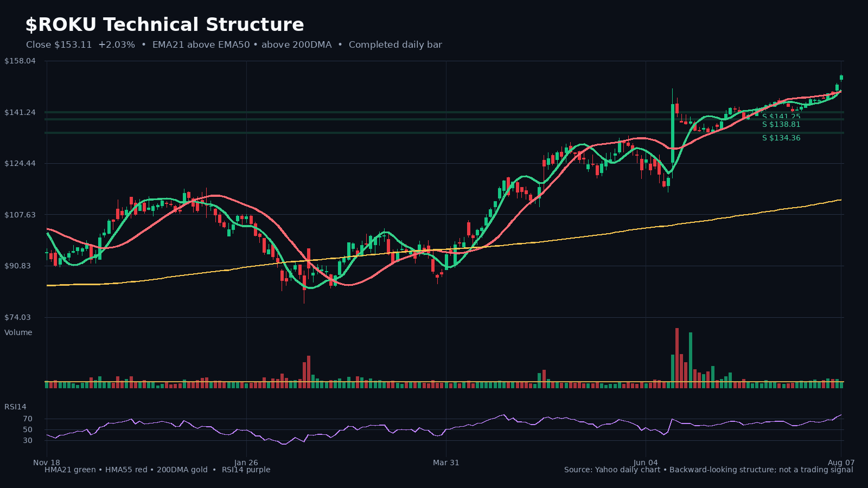Screen dimensions: 868x488
Task: Select the "Jun 04" date axis label
Action: (x=646, y=463)
